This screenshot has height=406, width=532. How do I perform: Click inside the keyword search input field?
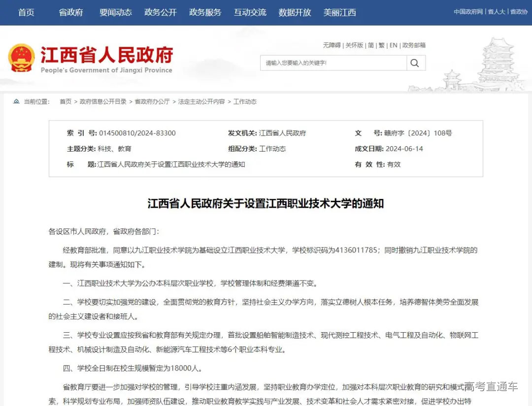tap(330, 62)
